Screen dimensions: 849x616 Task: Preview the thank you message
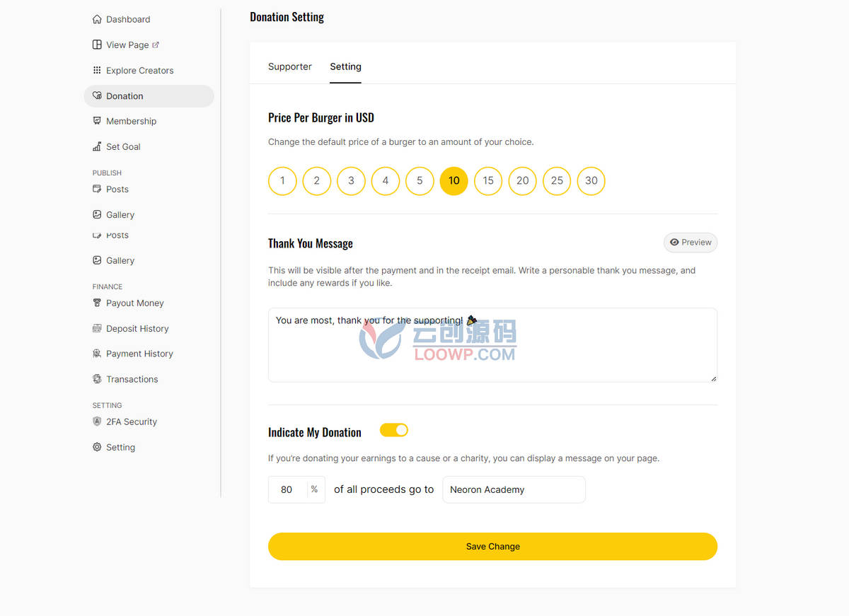(x=691, y=243)
